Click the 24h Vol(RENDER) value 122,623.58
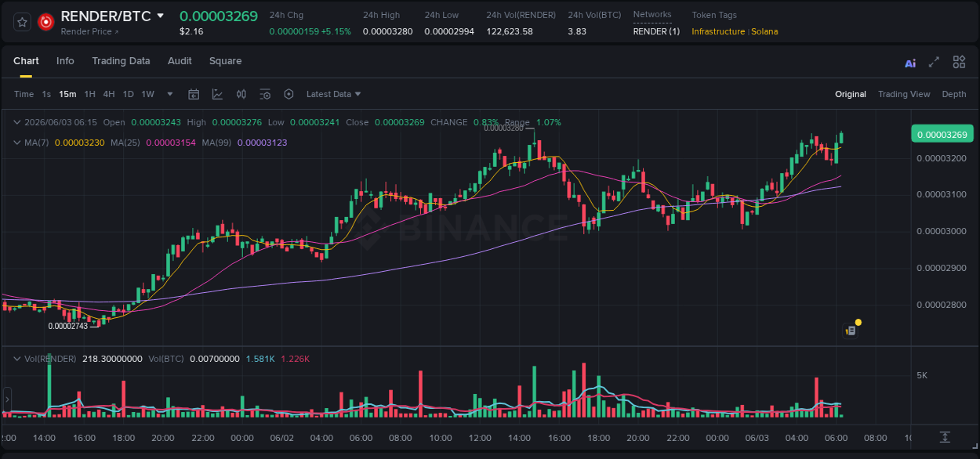The image size is (980, 459). click(x=510, y=31)
